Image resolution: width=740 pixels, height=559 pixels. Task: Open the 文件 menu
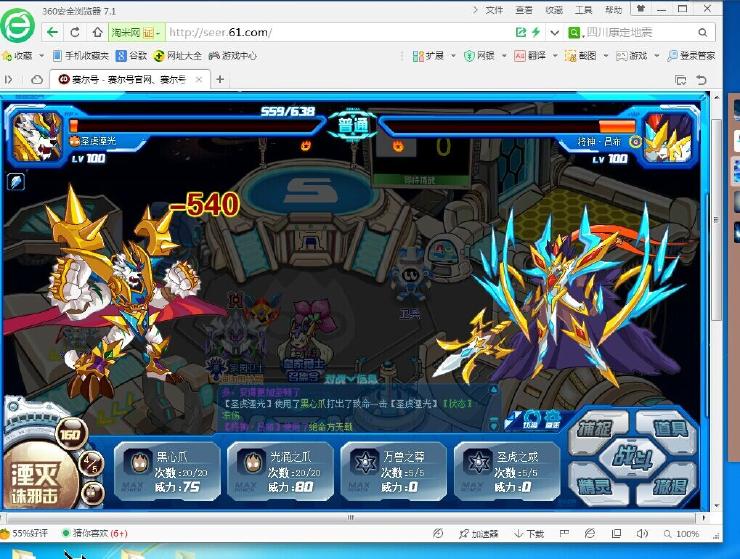coord(494,10)
